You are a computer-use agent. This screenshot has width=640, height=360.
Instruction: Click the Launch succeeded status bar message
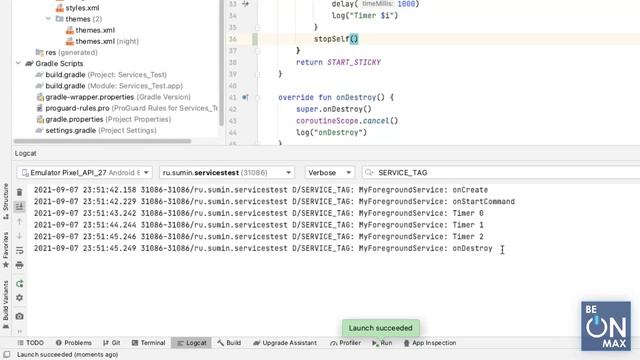tap(67, 355)
